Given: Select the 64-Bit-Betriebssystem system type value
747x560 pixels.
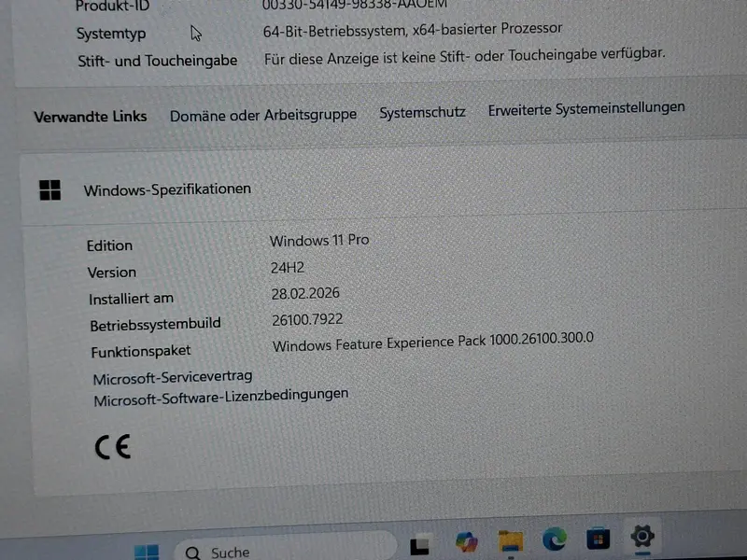Looking at the screenshot, I should click(x=413, y=30).
